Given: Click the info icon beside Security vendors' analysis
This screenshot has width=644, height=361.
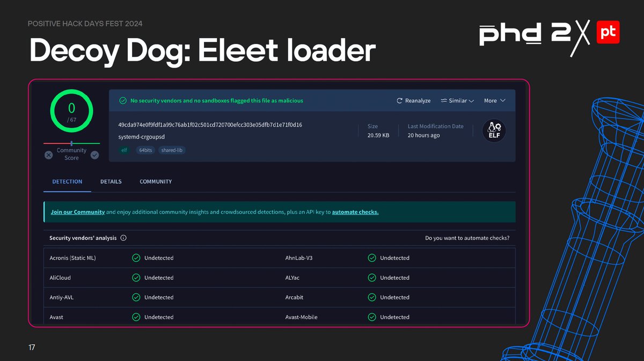Looking at the screenshot, I should pos(123,238).
